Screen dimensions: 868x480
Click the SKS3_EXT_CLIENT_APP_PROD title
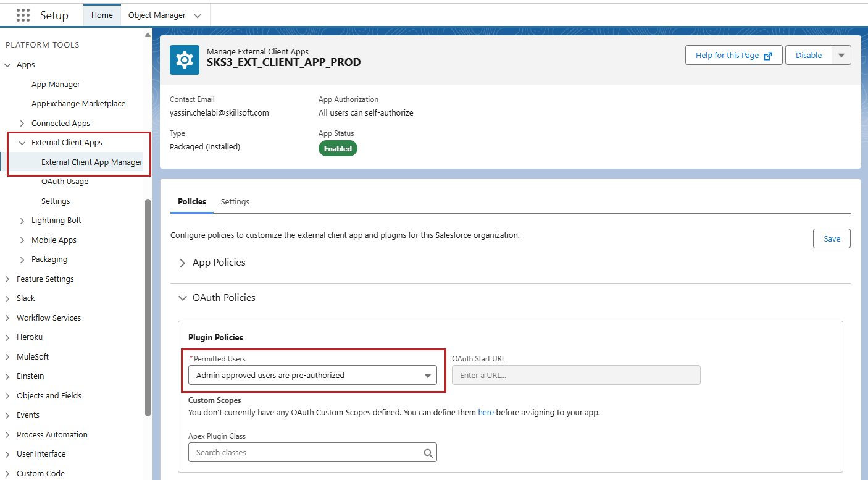(x=283, y=62)
